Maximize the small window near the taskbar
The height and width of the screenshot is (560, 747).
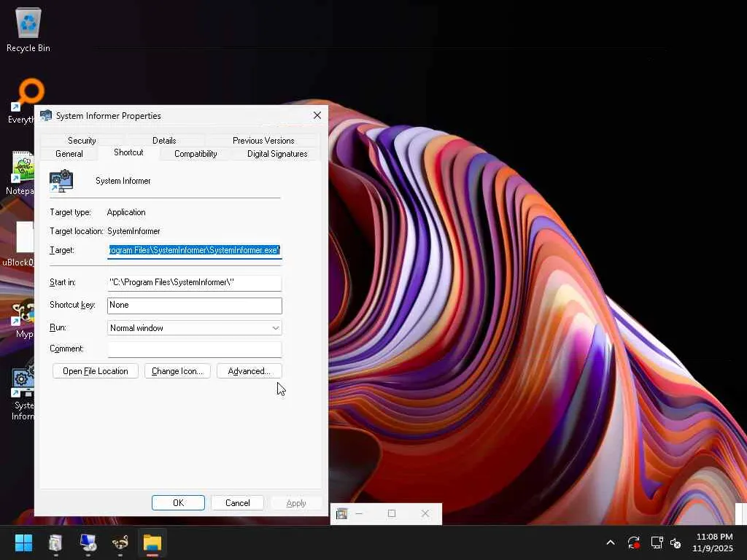point(392,513)
